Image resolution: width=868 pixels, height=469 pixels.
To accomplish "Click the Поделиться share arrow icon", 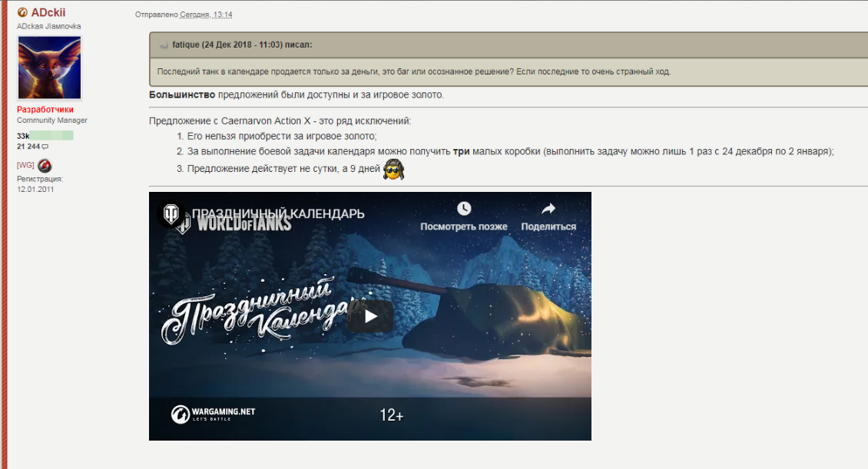I will pos(548,209).
